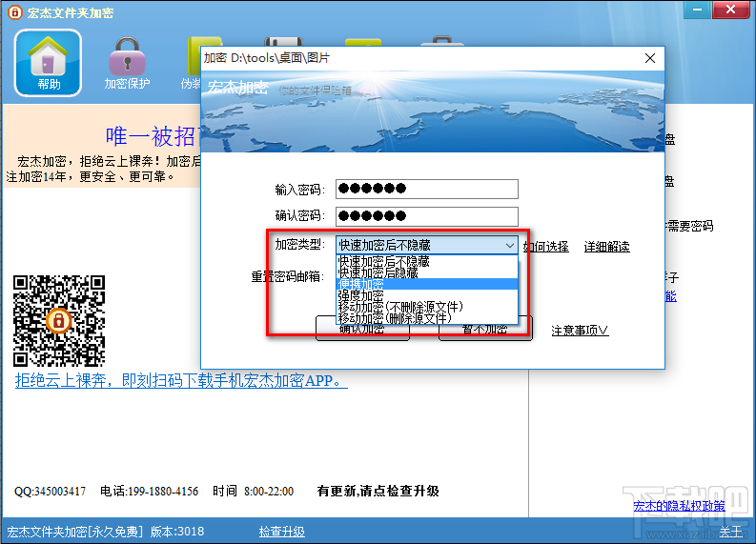Open the 加密保护 padlock icon
This screenshot has height=544, width=756.
(x=127, y=63)
